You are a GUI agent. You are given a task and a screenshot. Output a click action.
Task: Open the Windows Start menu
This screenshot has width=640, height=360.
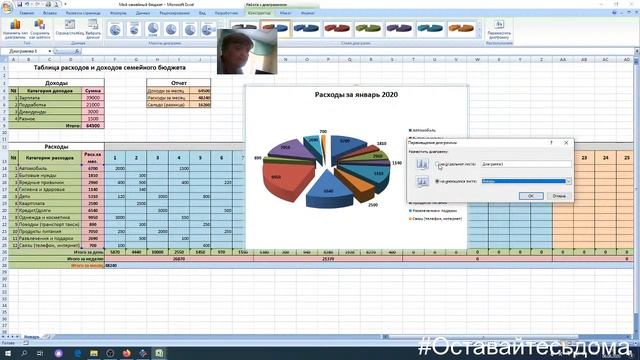point(8,353)
